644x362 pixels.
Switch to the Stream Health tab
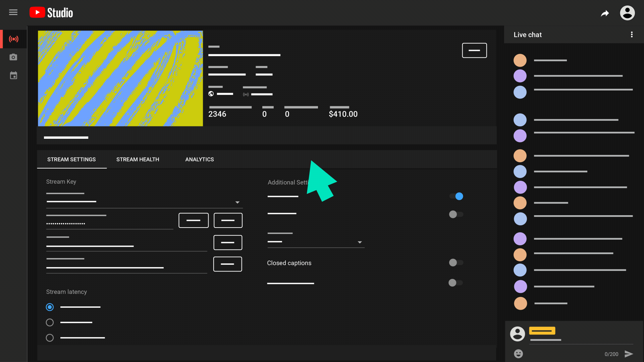coord(138,160)
